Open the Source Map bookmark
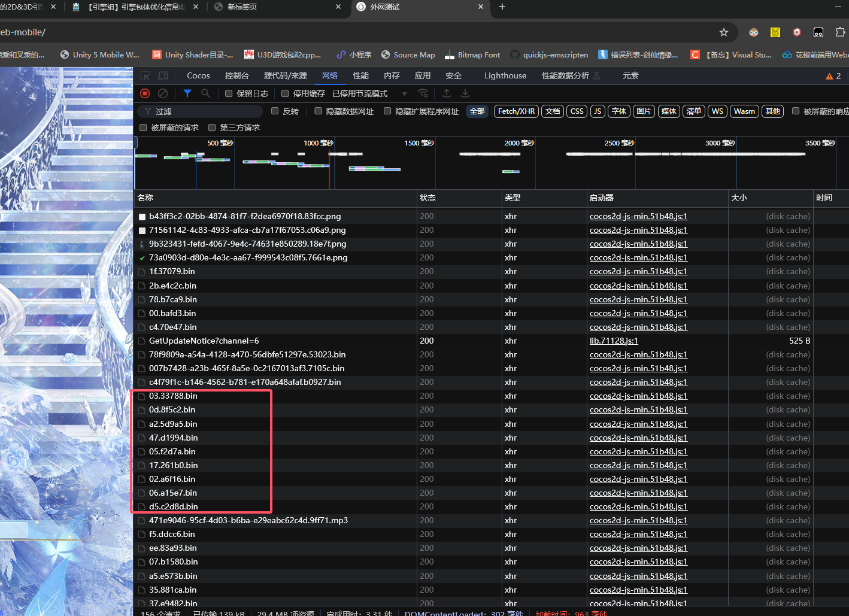 click(408, 54)
